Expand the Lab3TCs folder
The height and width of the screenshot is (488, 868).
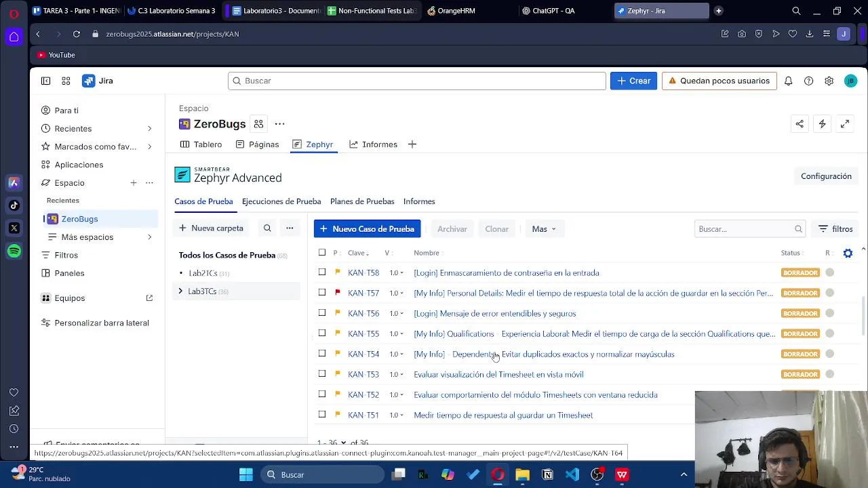(180, 291)
